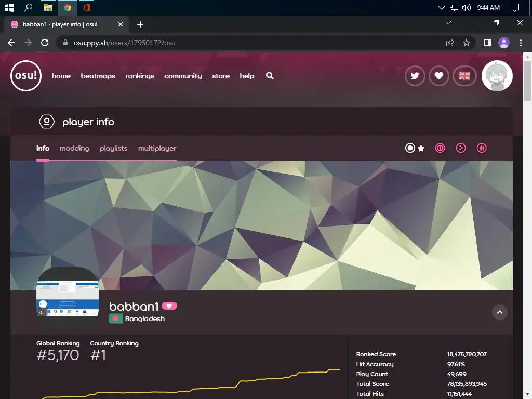Open the beatmaps menu
The width and height of the screenshot is (532, 399).
tap(98, 76)
